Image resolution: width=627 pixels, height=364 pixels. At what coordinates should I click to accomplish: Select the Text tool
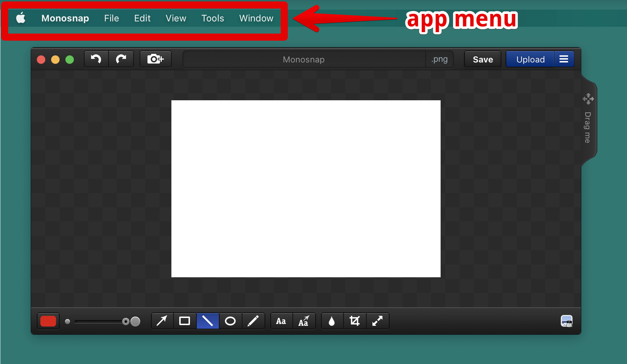coord(281,321)
